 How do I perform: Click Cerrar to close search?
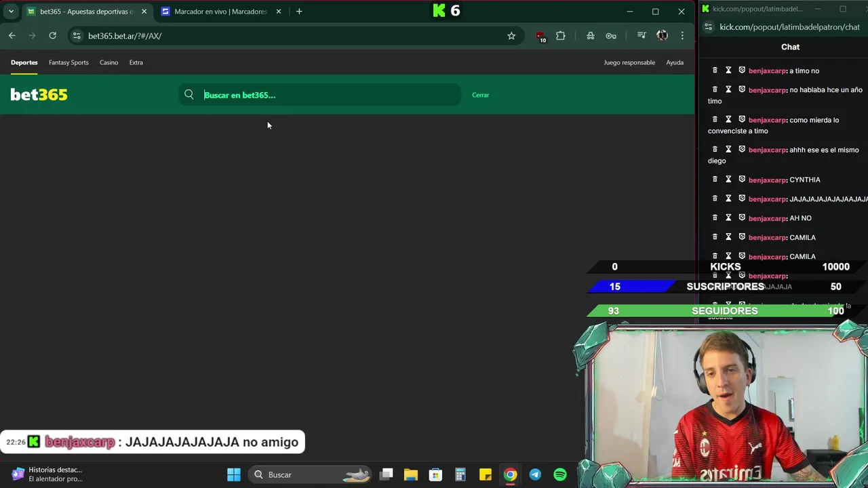pos(481,95)
